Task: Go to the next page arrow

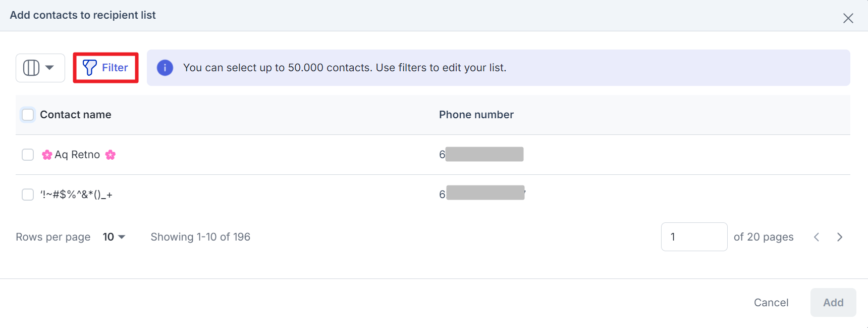Action: (840, 237)
